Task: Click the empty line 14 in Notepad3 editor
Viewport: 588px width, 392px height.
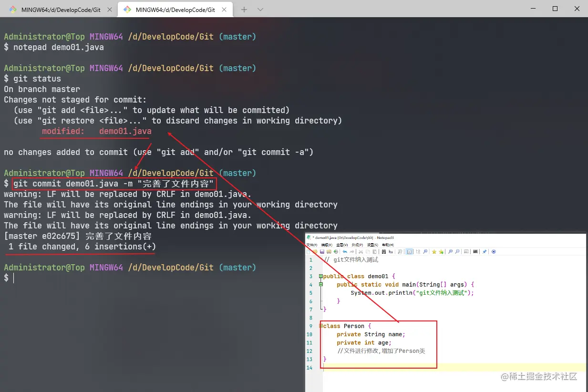Action: 454,367
